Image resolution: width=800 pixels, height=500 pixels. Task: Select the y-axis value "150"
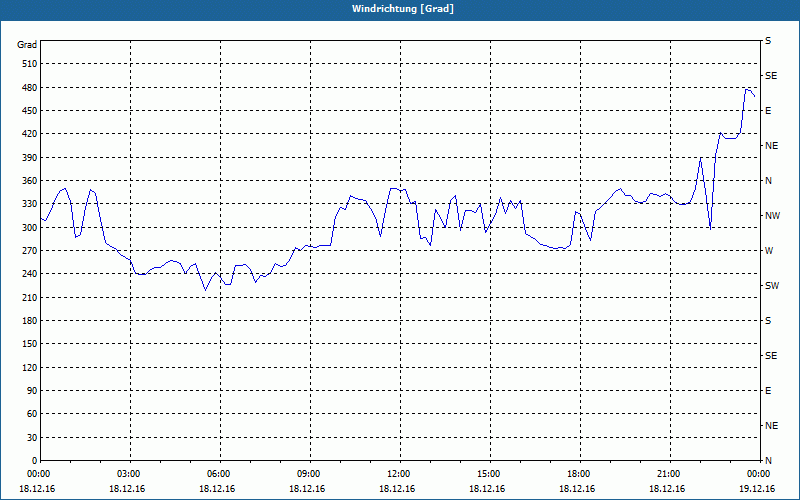pyautogui.click(x=30, y=344)
